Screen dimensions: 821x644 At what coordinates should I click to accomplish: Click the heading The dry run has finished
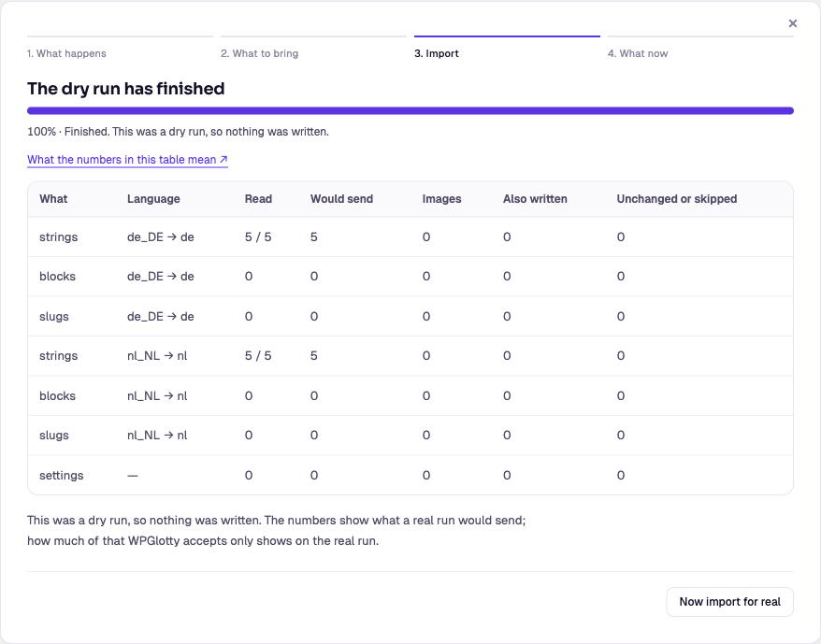click(x=125, y=89)
